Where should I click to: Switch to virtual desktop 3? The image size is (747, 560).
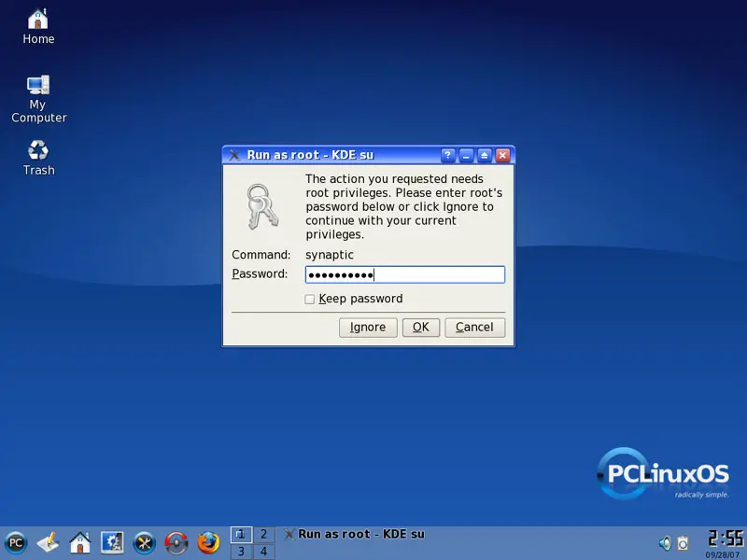(x=242, y=552)
